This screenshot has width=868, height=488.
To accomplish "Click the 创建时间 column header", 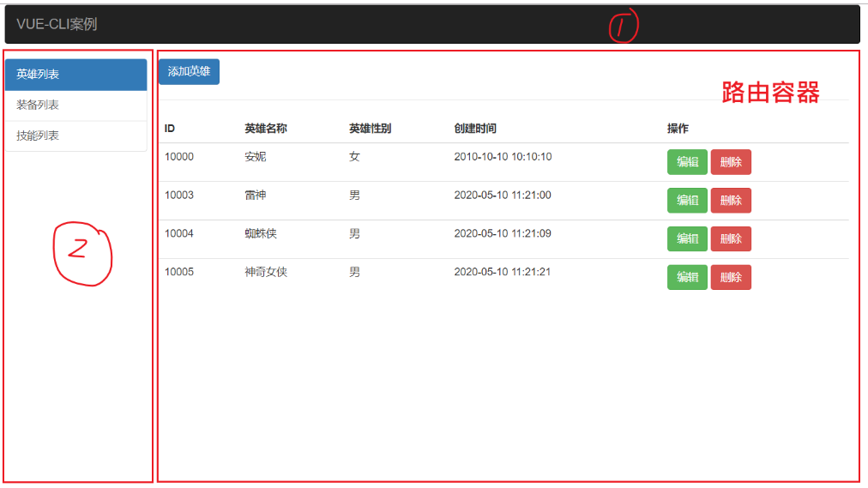I will point(475,129).
